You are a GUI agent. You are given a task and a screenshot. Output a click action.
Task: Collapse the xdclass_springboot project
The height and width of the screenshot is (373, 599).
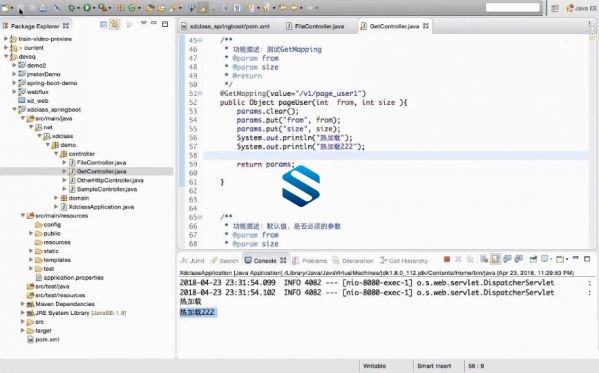click(14, 110)
